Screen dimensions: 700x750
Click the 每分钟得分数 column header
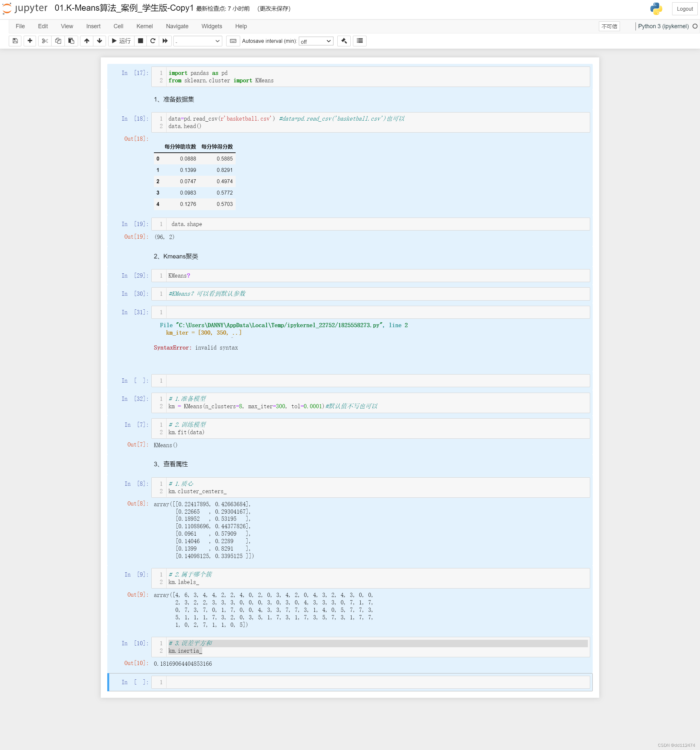pos(217,146)
